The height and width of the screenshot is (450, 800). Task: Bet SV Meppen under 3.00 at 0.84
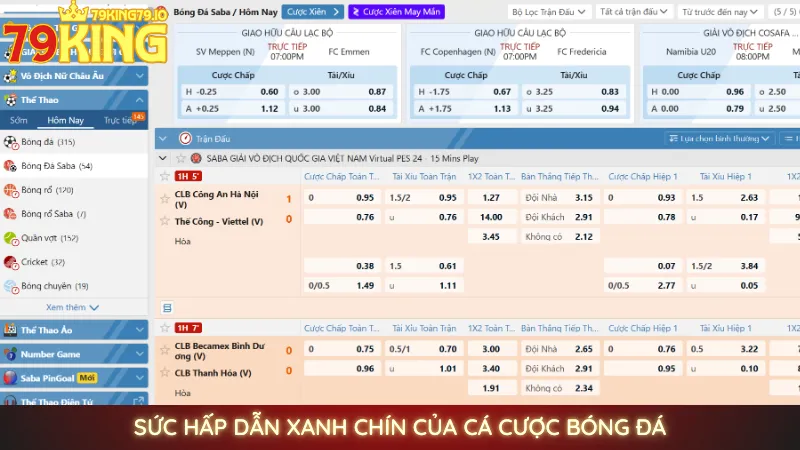341,109
